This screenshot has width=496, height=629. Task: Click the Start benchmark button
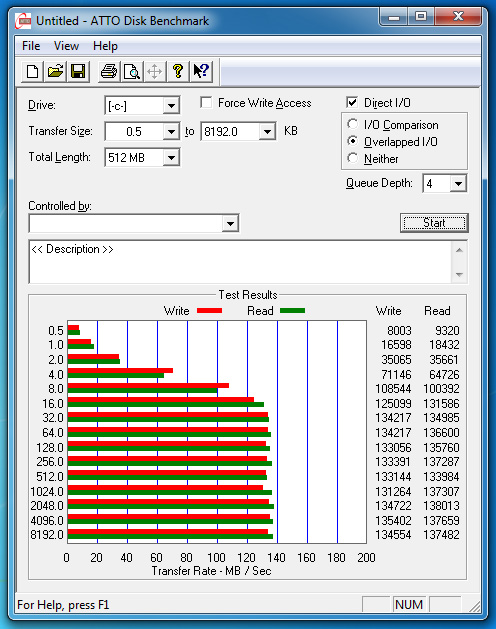(x=434, y=223)
